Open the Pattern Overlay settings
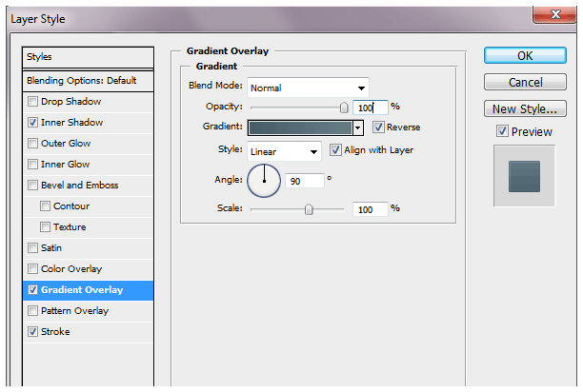The width and height of the screenshot is (583, 392). [x=74, y=311]
